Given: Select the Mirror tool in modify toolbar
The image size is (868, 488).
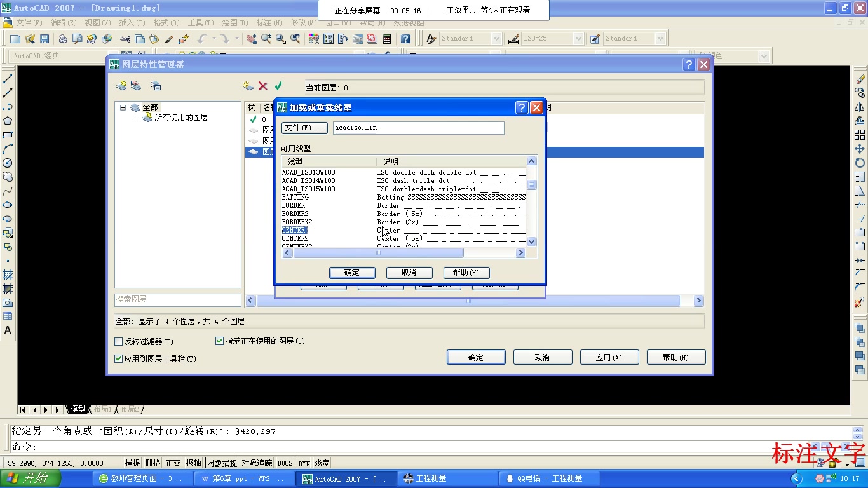Looking at the screenshot, I should tap(860, 107).
